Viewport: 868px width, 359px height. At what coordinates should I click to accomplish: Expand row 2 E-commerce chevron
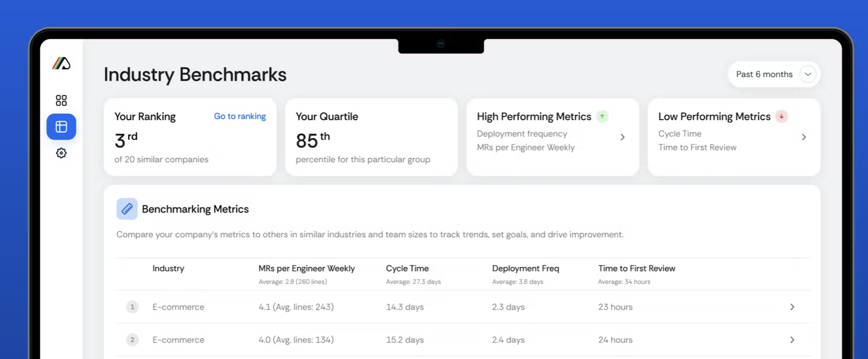pyautogui.click(x=792, y=340)
